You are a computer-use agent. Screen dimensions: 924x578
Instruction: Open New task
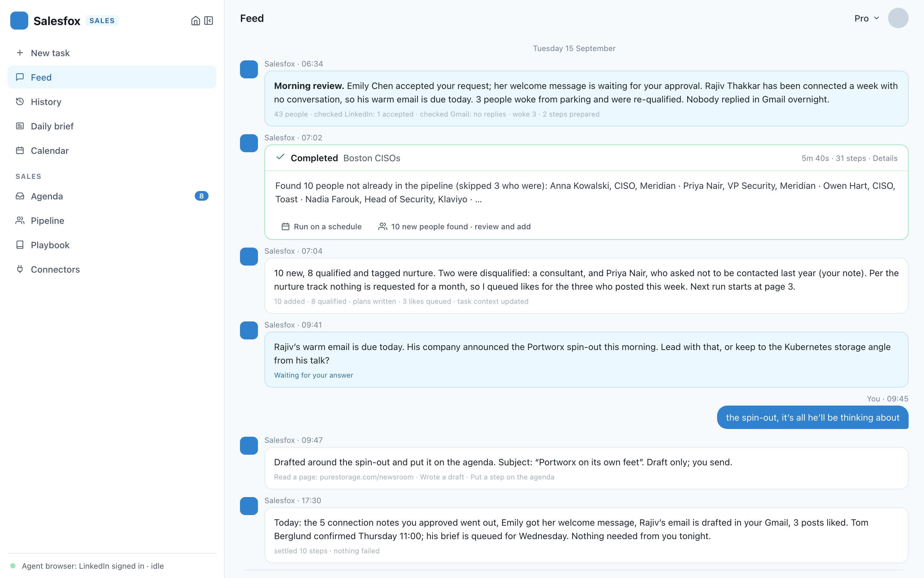point(112,53)
